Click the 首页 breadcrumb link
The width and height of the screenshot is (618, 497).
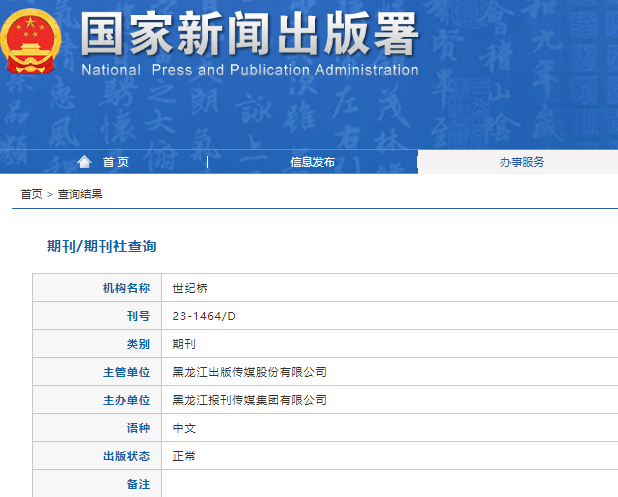click(31, 194)
